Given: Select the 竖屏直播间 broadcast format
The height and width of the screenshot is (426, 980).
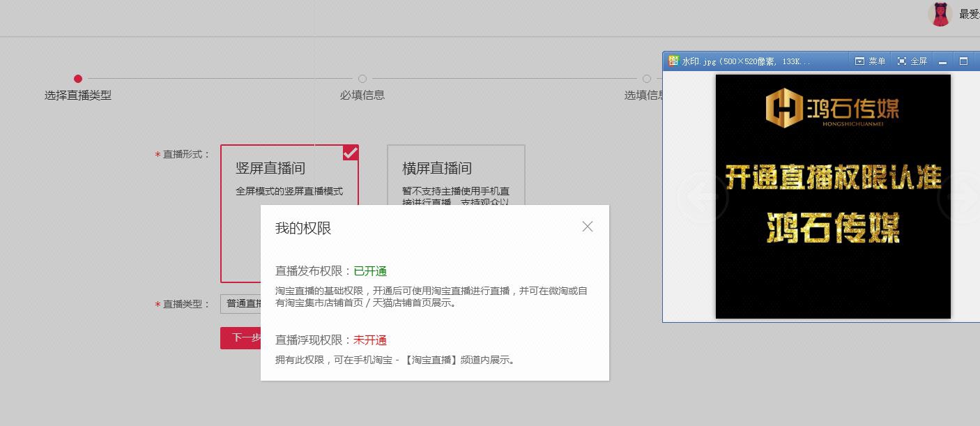Looking at the screenshot, I should 289,174.
